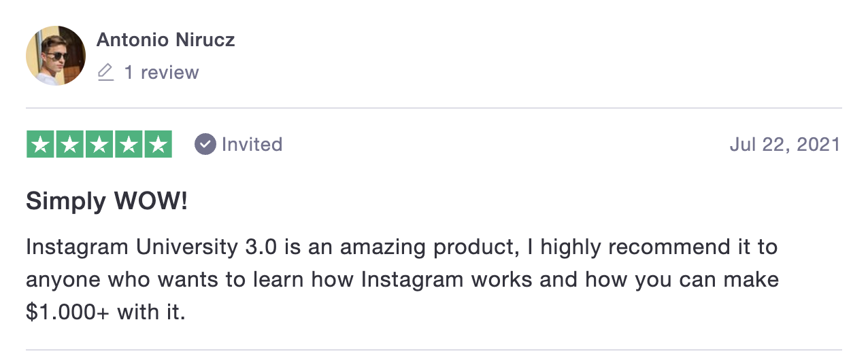
Task: Click the word 'Invited' next to the stars
Action: pos(252,144)
